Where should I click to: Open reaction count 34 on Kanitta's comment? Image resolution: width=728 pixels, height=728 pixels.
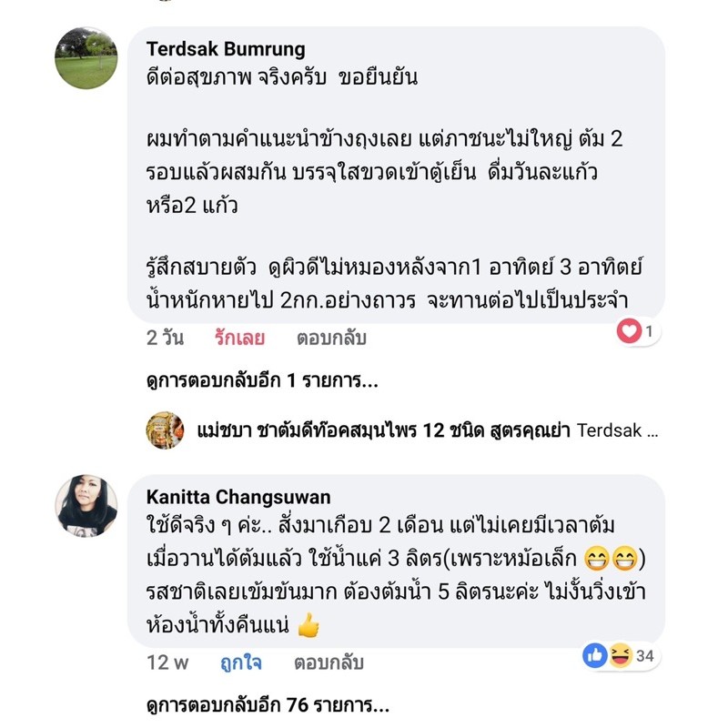pos(645,656)
